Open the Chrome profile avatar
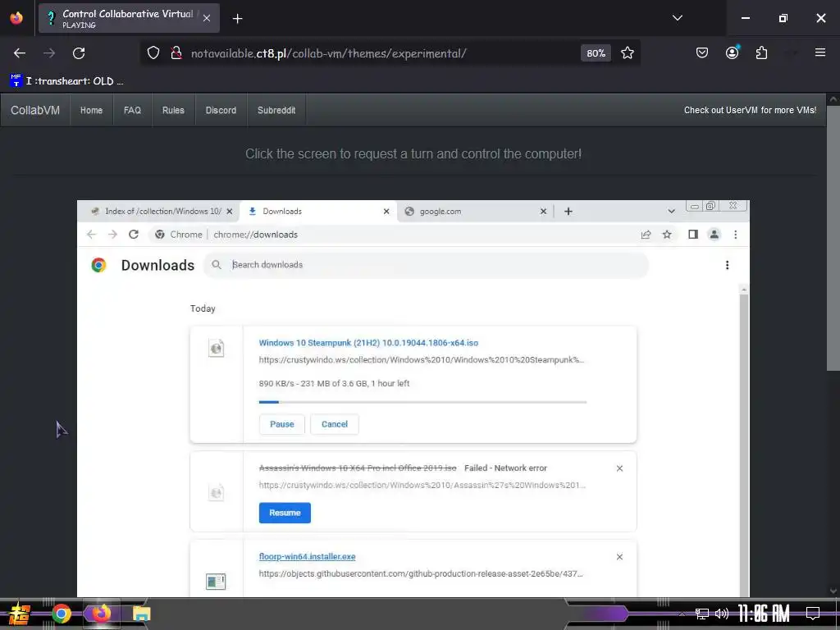 pos(714,235)
